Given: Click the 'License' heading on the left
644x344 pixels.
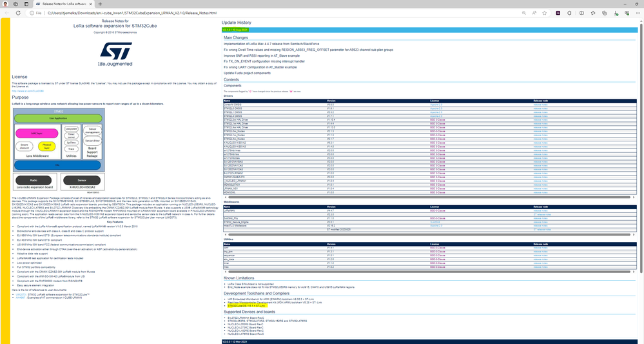Looking at the screenshot, I should coord(20,77).
